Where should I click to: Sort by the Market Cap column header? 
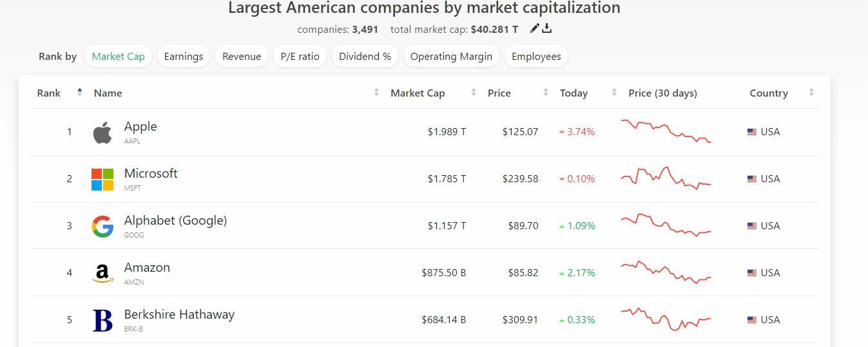pyautogui.click(x=418, y=93)
